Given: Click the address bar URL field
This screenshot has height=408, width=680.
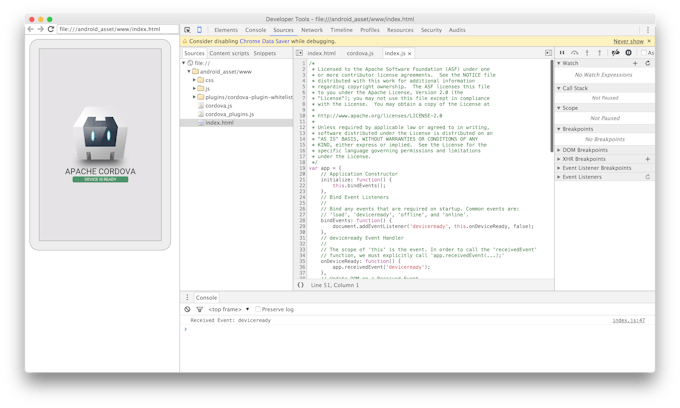Looking at the screenshot, I should pyautogui.click(x=117, y=29).
